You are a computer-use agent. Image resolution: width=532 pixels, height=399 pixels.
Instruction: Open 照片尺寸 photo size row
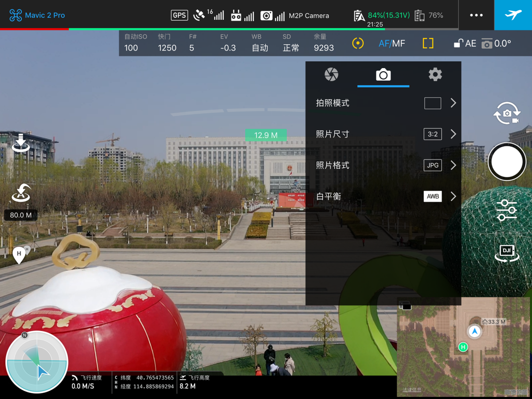(x=383, y=134)
